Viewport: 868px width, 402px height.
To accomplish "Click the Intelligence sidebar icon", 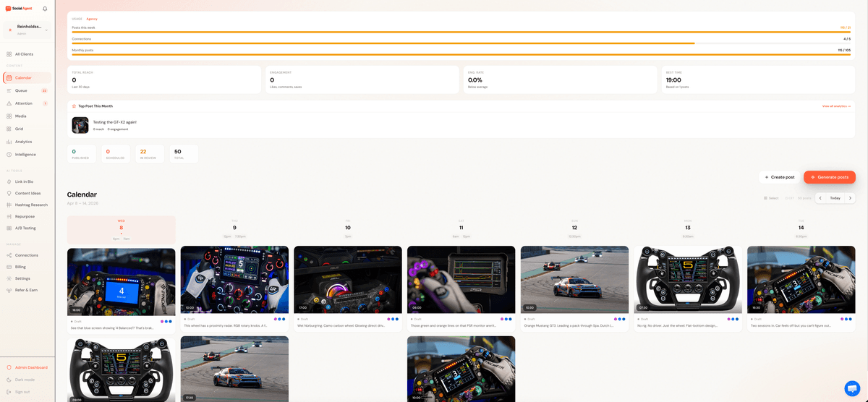I will point(9,155).
